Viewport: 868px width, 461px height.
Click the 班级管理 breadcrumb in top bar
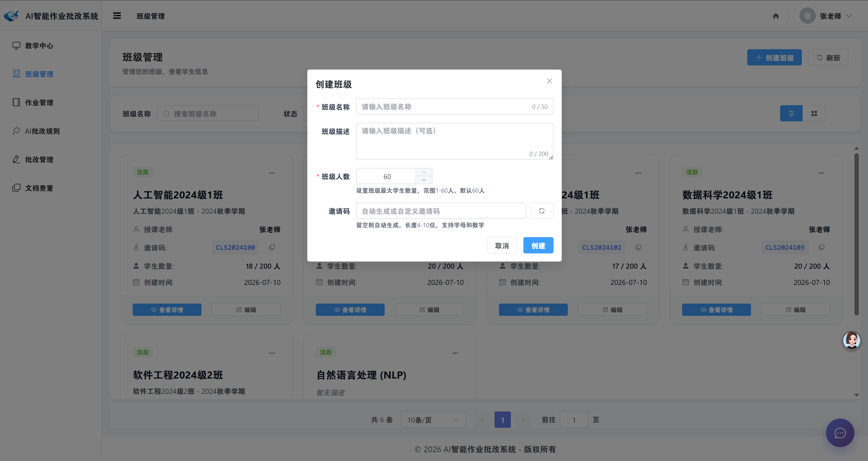click(x=151, y=16)
